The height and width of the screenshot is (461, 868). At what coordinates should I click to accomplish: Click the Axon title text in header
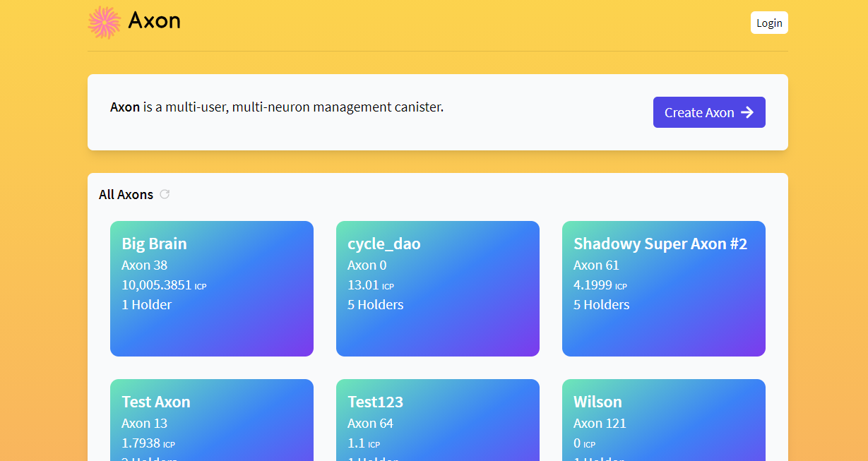(x=154, y=20)
